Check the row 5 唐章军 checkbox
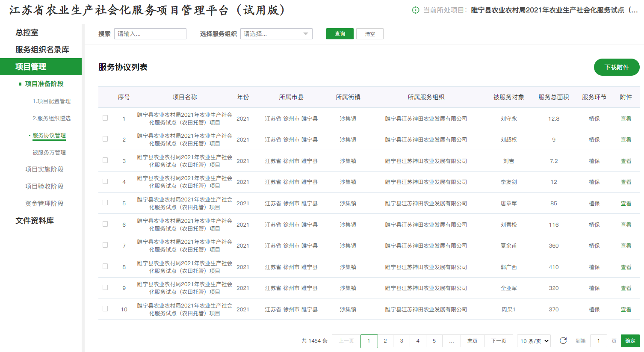 point(105,202)
